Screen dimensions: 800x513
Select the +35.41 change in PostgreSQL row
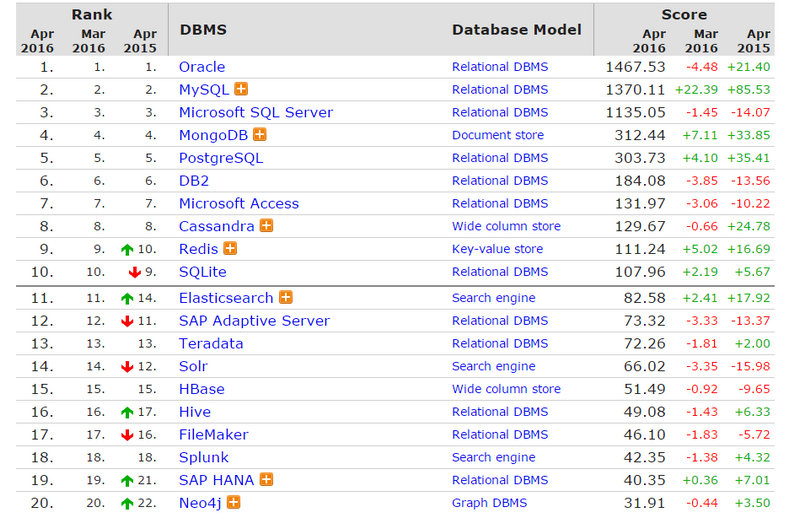[748, 158]
